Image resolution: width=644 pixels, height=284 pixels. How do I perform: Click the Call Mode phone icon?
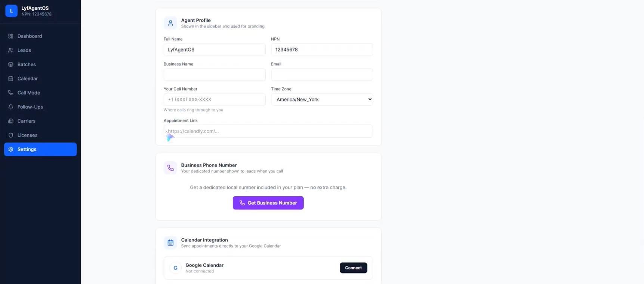(11, 93)
